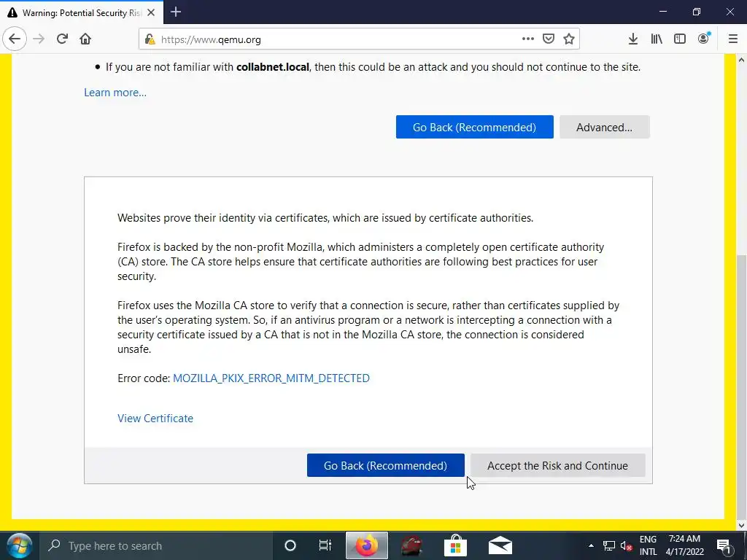This screenshot has height=560, width=747.
Task: Open Task View on taskbar
Action: 325,545
